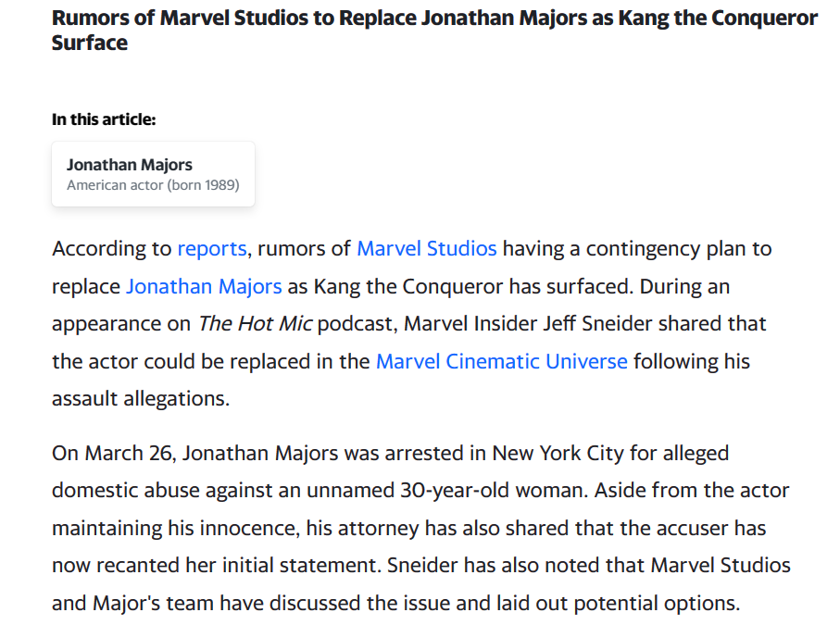The height and width of the screenshot is (625, 840).
Task: Open the blue "Jonathan Majors" paragraph link
Action: coord(204,286)
